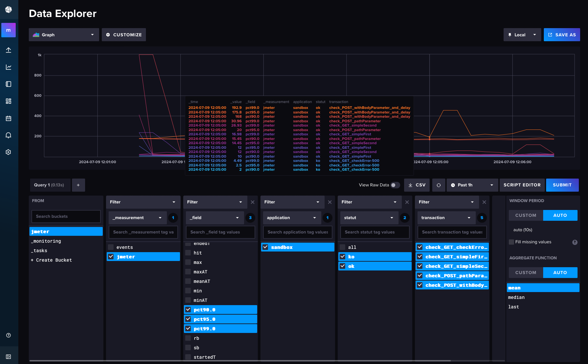Open the _field tag key dropdown
This screenshot has width=588, height=364.
[215, 218]
